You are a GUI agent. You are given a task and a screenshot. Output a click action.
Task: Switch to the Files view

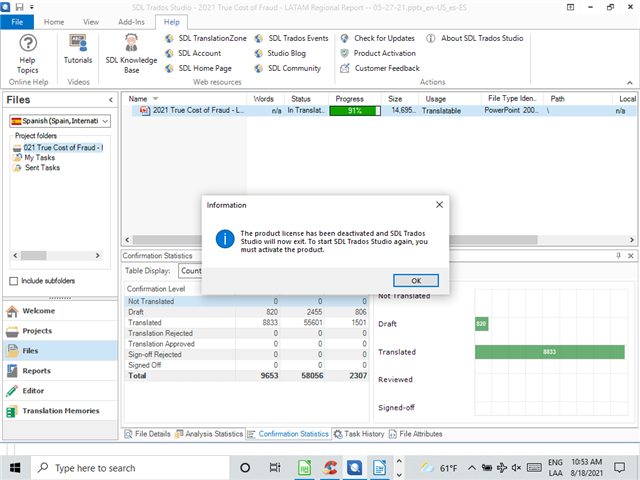pos(60,351)
